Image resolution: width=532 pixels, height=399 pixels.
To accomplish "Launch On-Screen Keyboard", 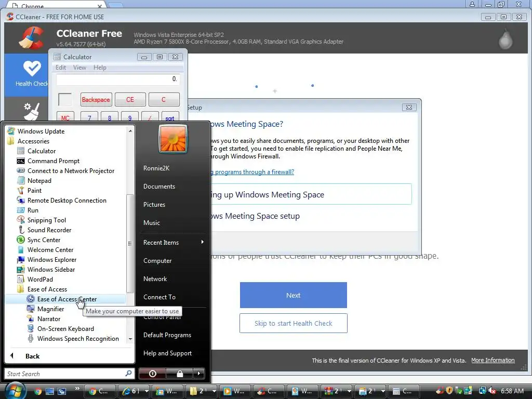I will (x=65, y=329).
